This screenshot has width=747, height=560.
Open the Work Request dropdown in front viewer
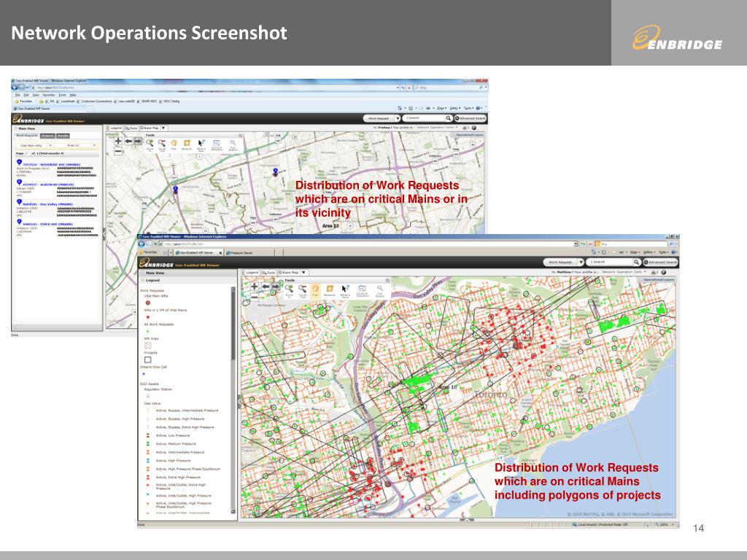[x=581, y=262]
